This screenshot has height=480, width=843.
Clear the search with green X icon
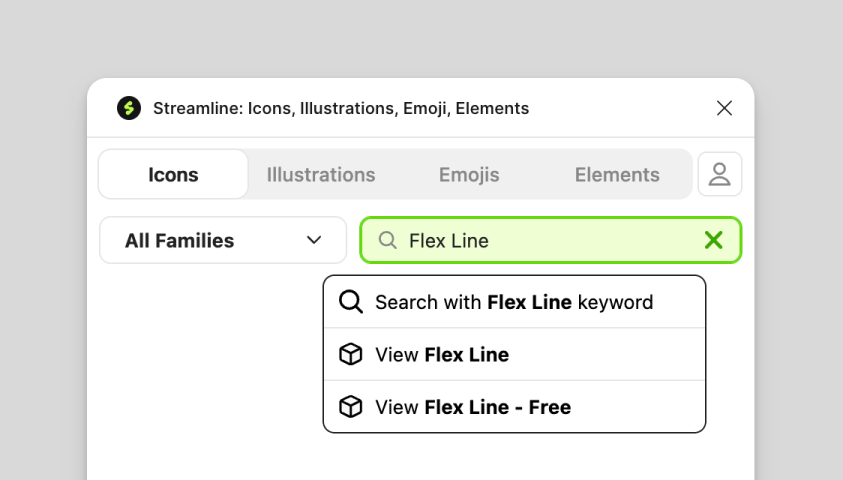(713, 240)
